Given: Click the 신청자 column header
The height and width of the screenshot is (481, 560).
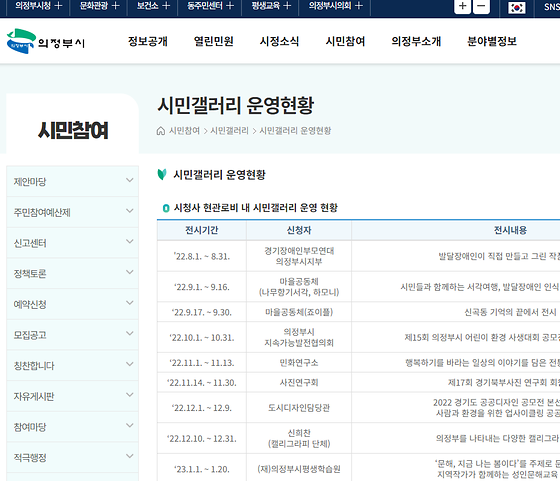Looking at the screenshot, I should (299, 230).
